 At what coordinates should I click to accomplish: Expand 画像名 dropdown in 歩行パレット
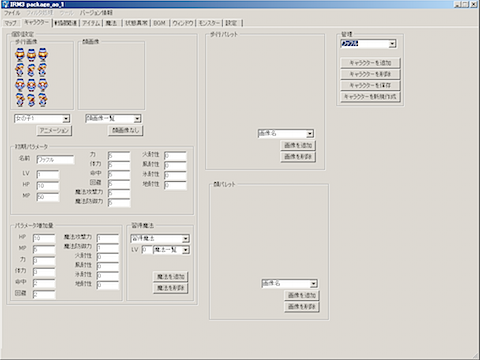point(310,134)
